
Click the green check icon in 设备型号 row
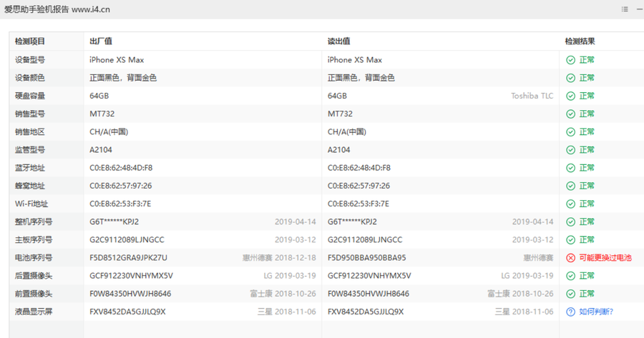click(570, 60)
